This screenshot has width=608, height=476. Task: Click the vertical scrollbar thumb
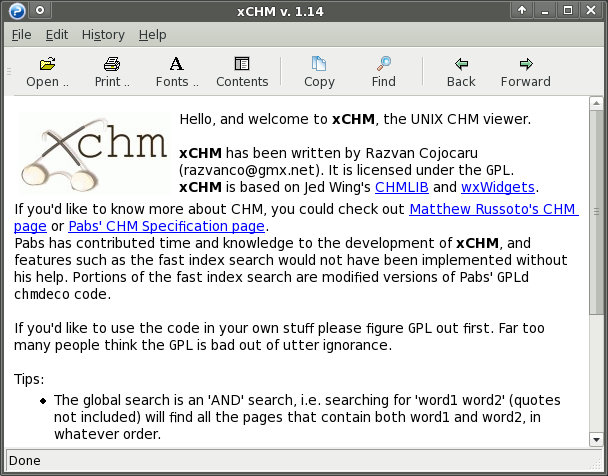point(596,212)
